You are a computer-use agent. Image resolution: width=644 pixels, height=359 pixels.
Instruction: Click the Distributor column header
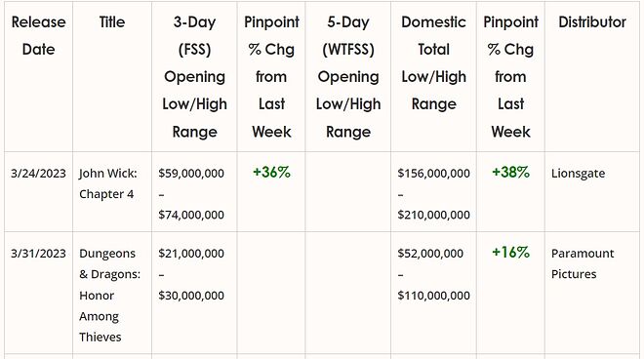point(592,22)
